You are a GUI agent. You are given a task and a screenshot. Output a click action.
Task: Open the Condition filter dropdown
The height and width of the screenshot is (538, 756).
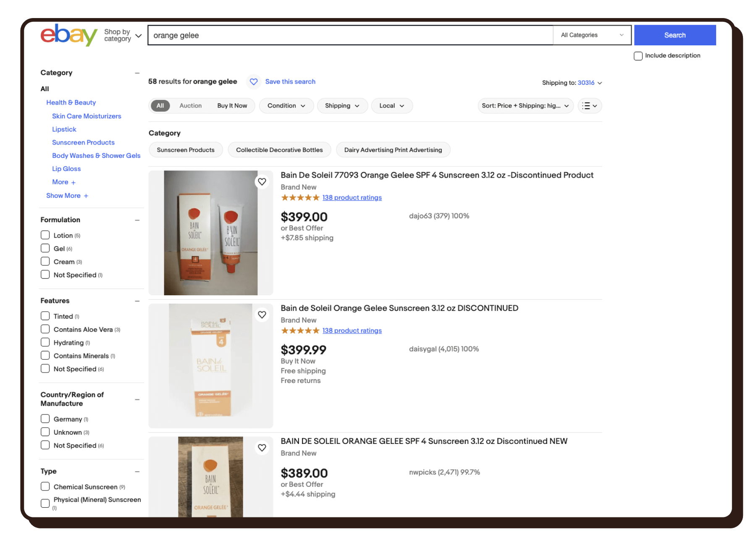[286, 106]
